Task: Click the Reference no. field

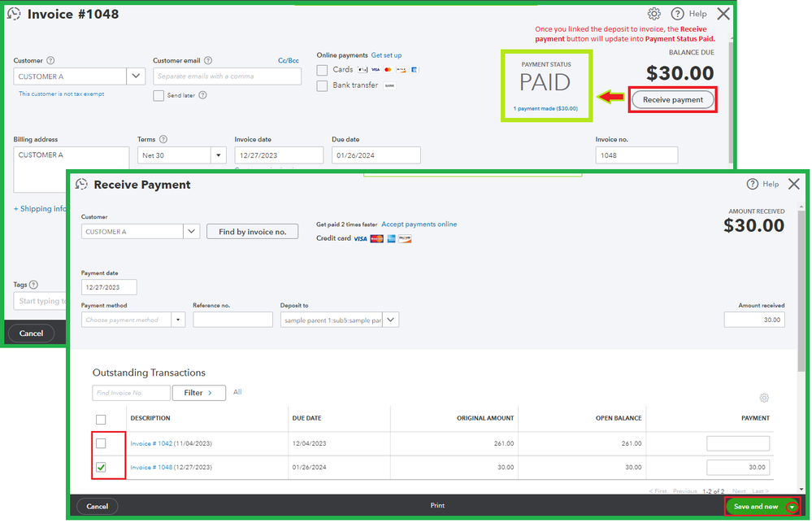Action: [232, 320]
